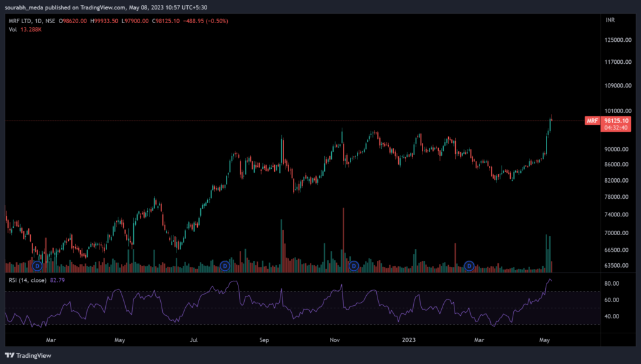Click the 66500.00 price axis label
Image resolution: width=641 pixels, height=364 pixels.
617,250
